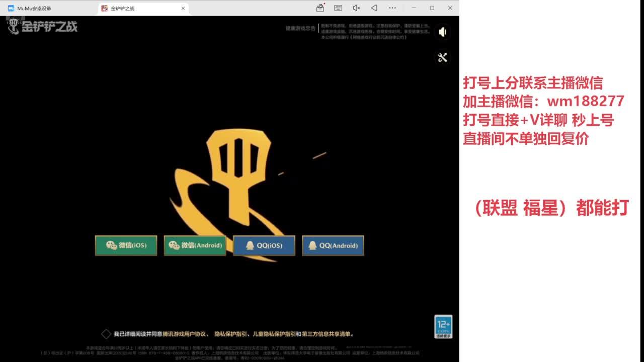Viewport: 644px width, 362px height.
Task: Log in with 微信(iOS)
Action: [126, 245]
